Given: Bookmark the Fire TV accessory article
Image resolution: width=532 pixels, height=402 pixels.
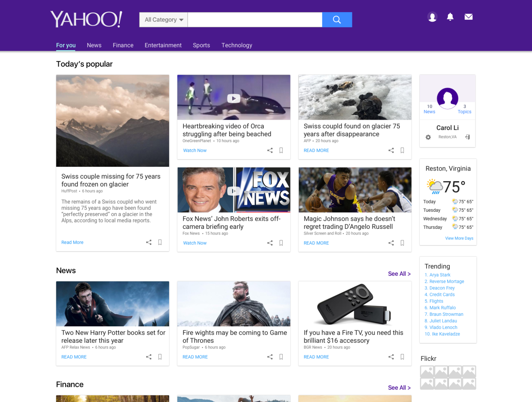Looking at the screenshot, I should coord(402,357).
